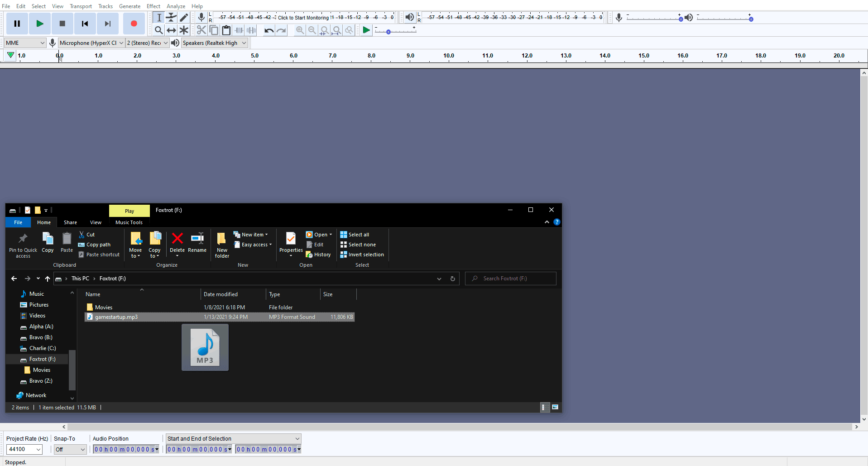This screenshot has width=868, height=466.
Task: Open the Speakers playback device dropdown
Action: (x=215, y=43)
